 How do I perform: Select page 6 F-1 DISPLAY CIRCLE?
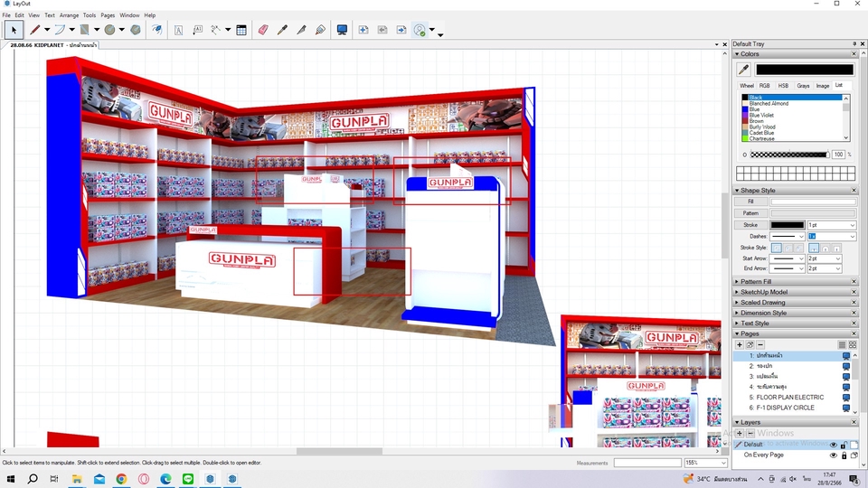785,408
